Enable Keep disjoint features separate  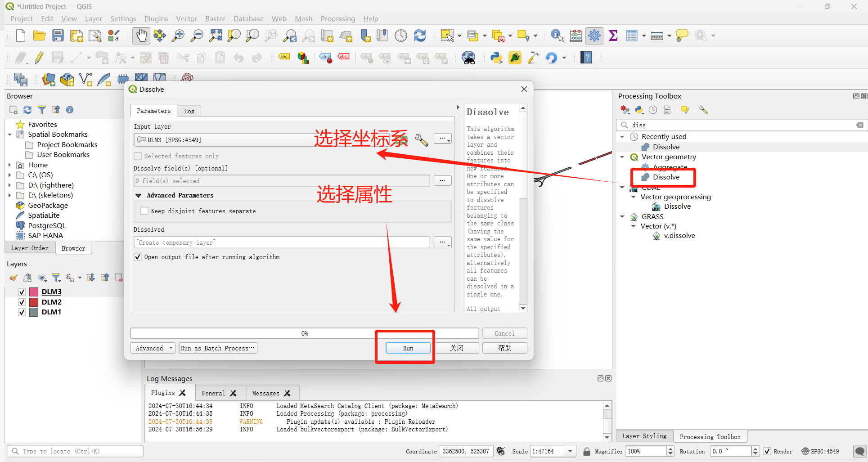144,211
